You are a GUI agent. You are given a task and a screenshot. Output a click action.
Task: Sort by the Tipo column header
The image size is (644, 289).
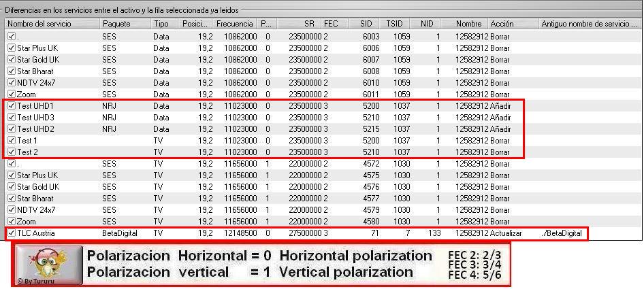(165, 24)
